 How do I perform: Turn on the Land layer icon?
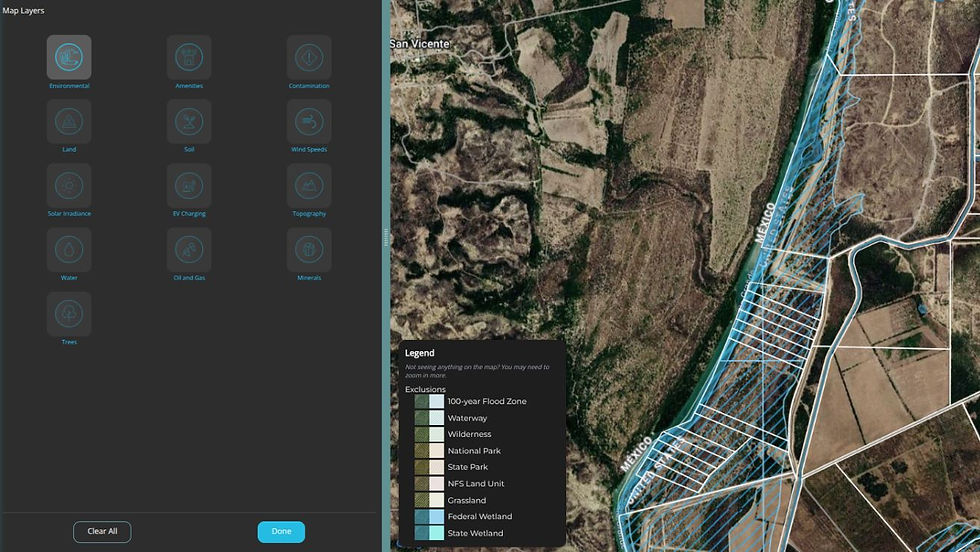point(69,121)
